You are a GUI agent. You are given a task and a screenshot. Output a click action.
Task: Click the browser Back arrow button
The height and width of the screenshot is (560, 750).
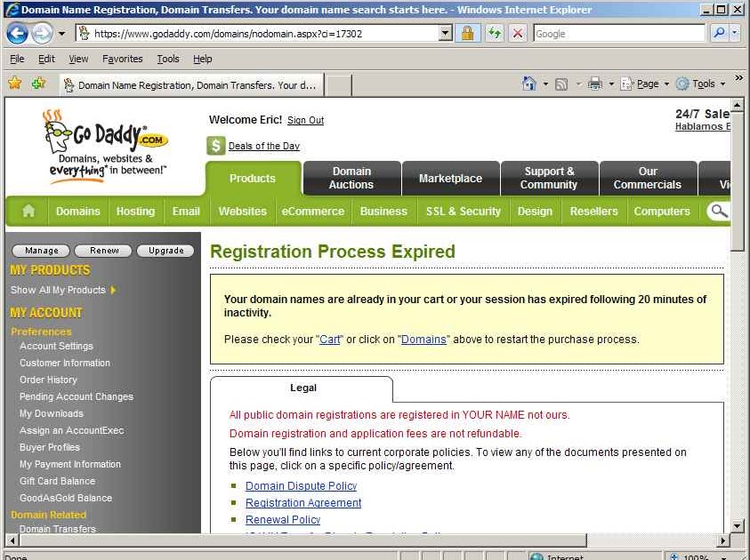[18, 34]
